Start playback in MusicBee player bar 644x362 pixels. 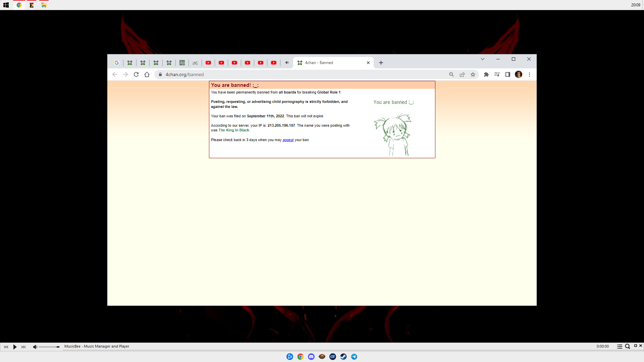15,347
